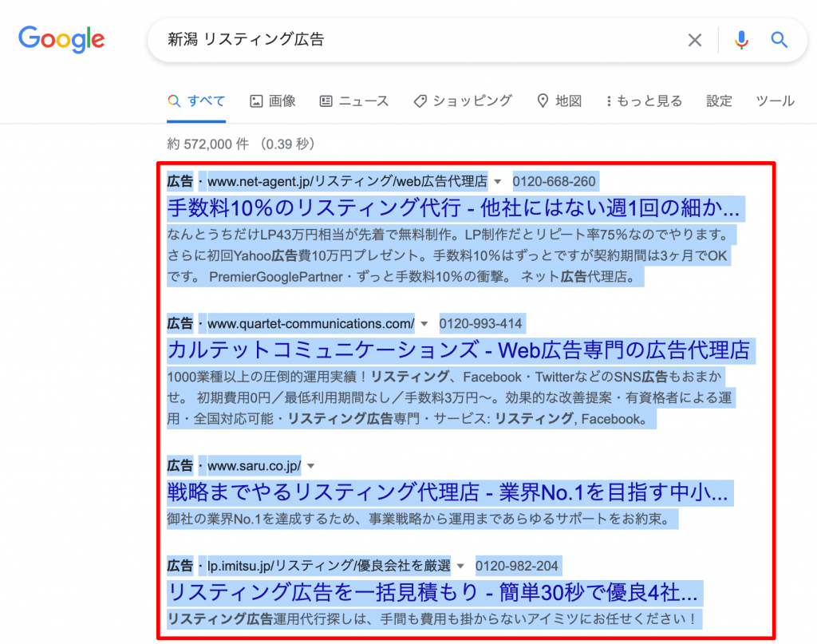
Task: Open the ショッピング tab
Action: point(464,101)
